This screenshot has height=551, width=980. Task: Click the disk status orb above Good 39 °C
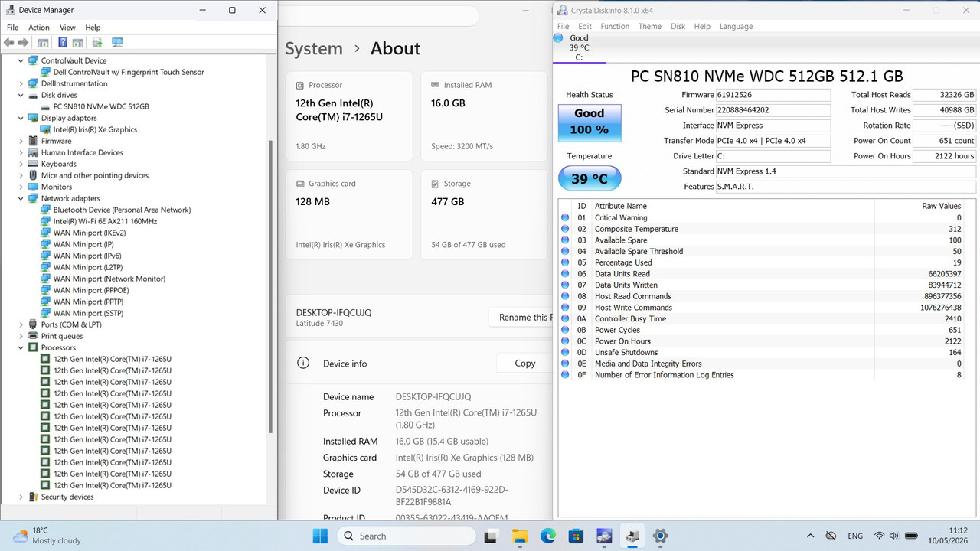pos(557,37)
